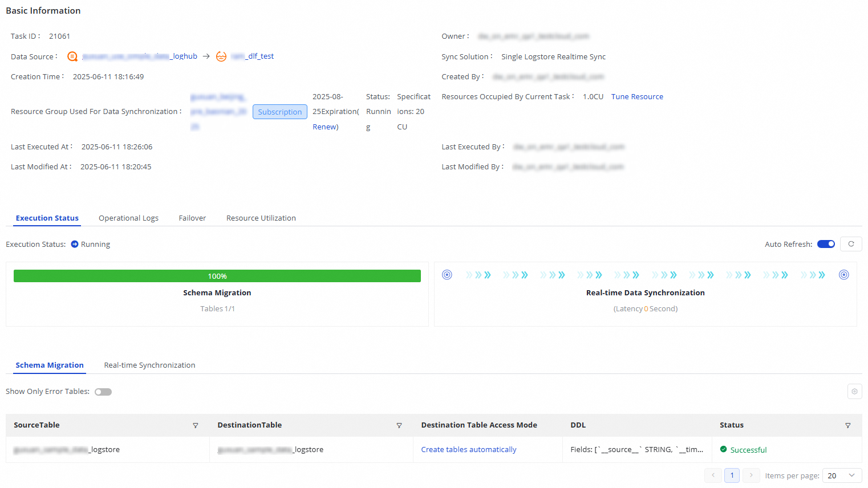Click Create tables automatically link

[x=469, y=449]
